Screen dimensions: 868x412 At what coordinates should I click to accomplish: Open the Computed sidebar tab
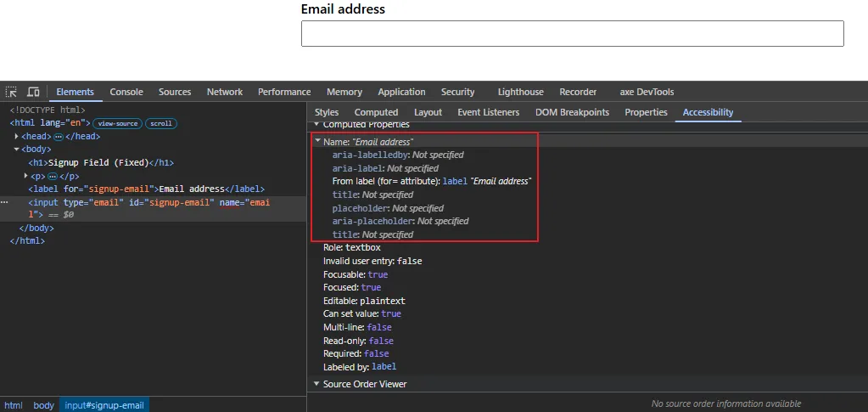pyautogui.click(x=377, y=113)
